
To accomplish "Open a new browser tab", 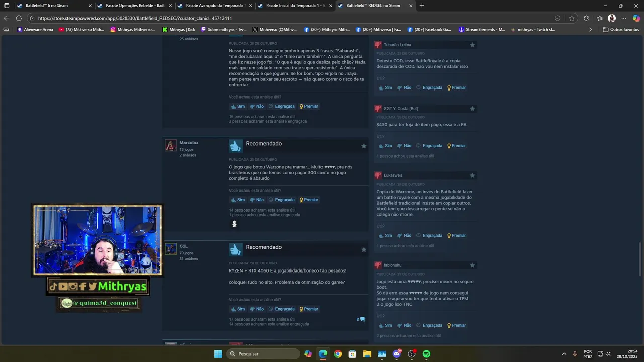I will point(422,6).
